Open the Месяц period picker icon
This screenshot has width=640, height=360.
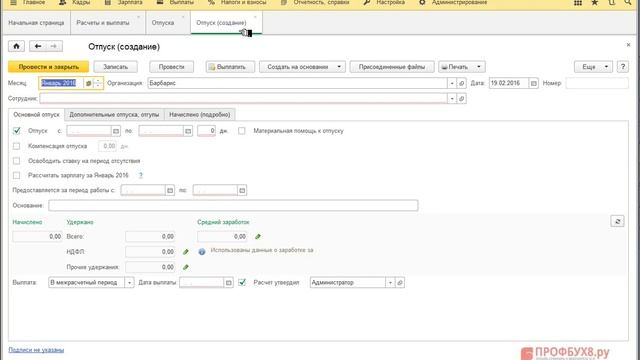[88, 83]
